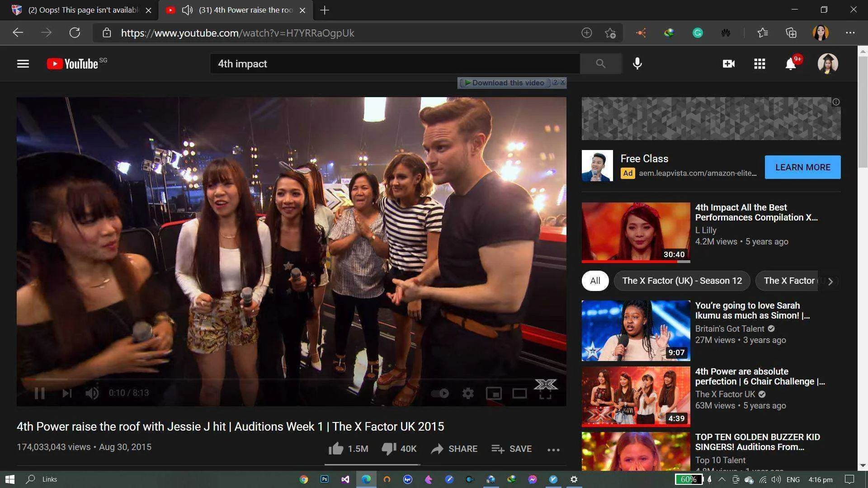Open the browser Favorites list icon
Screen dimensions: 868x488
pyautogui.click(x=763, y=33)
